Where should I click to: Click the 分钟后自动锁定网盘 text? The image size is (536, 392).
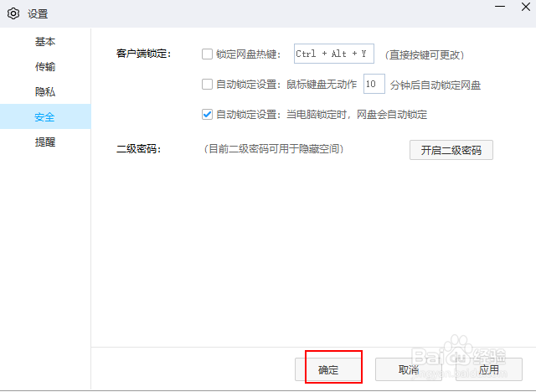tap(435, 85)
